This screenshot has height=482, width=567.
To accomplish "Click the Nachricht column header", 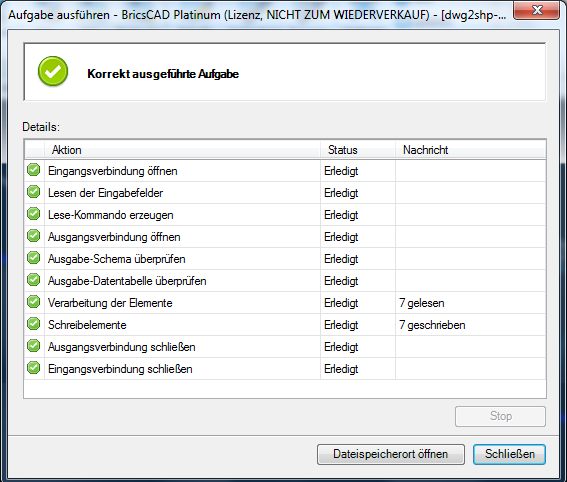I will [470, 150].
